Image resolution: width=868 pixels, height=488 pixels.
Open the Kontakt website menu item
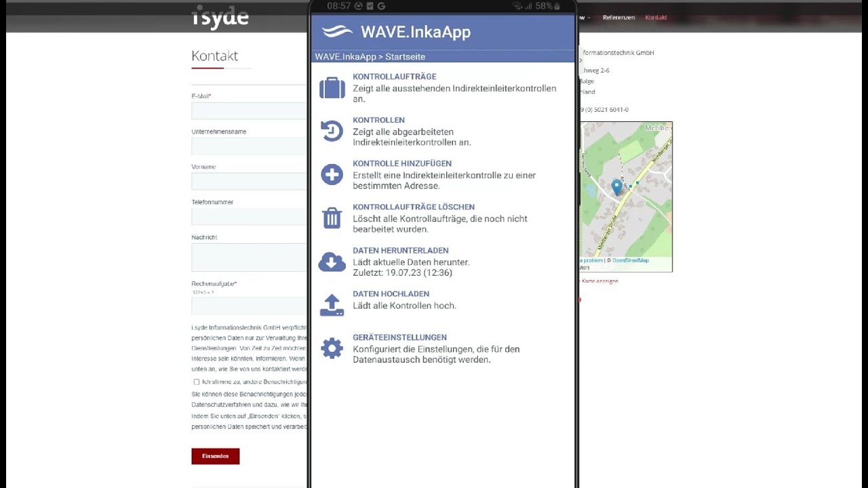pos(656,18)
